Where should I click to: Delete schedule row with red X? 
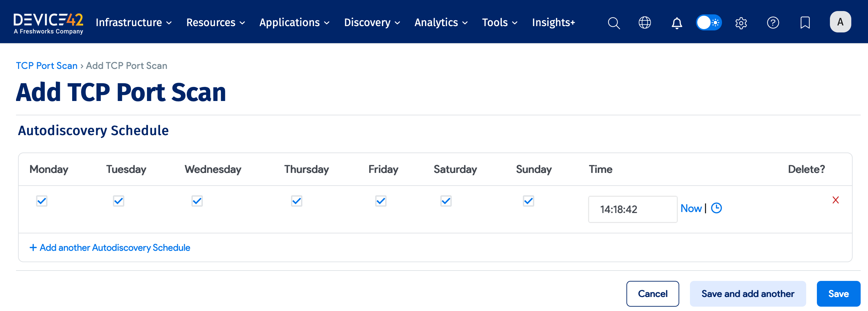click(835, 200)
